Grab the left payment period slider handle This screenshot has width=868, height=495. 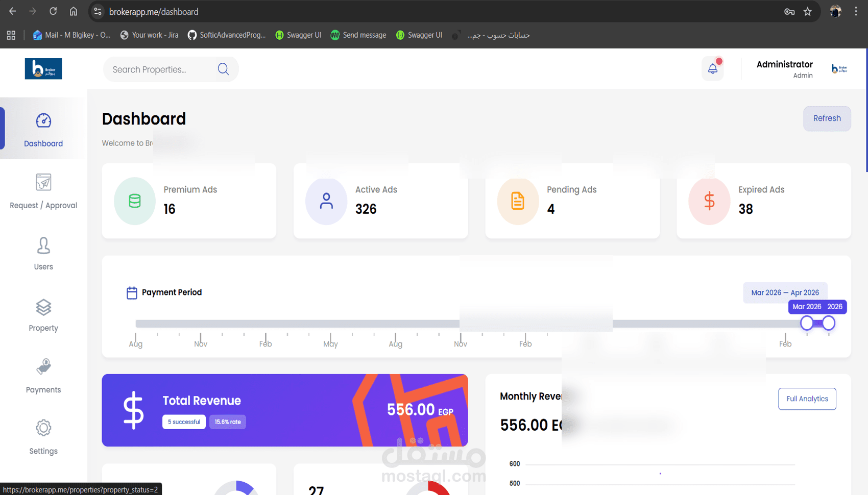(807, 323)
